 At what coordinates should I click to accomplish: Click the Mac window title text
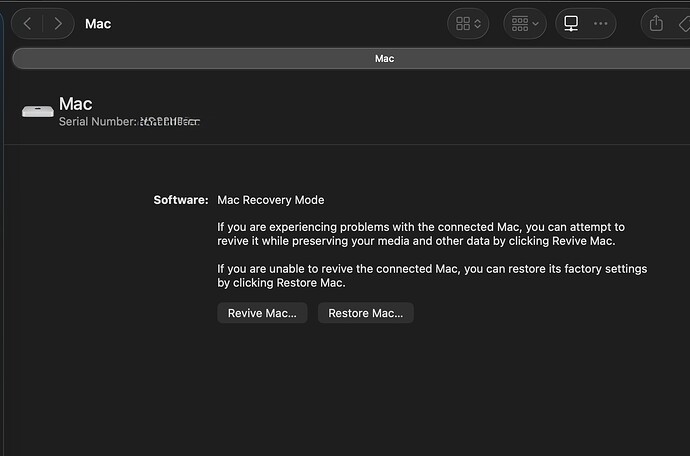point(98,24)
